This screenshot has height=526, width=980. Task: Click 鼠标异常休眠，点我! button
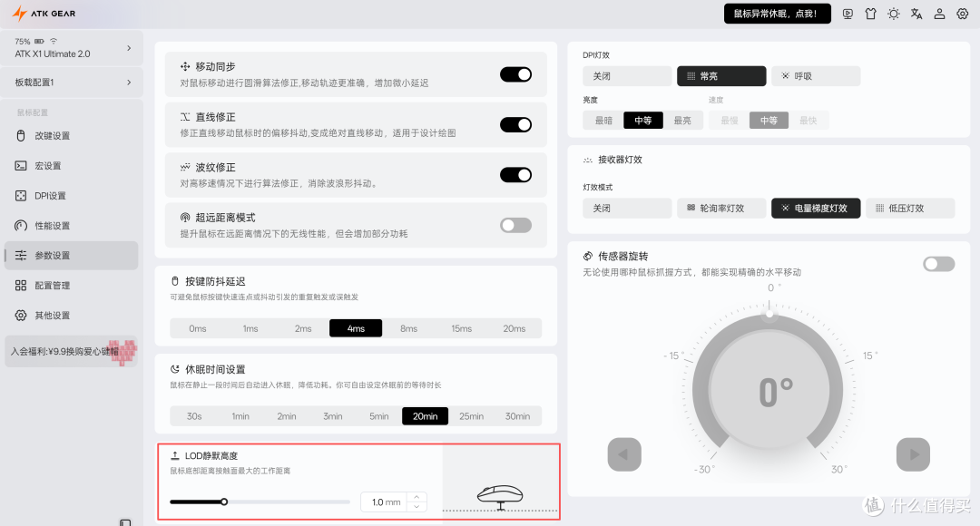778,14
